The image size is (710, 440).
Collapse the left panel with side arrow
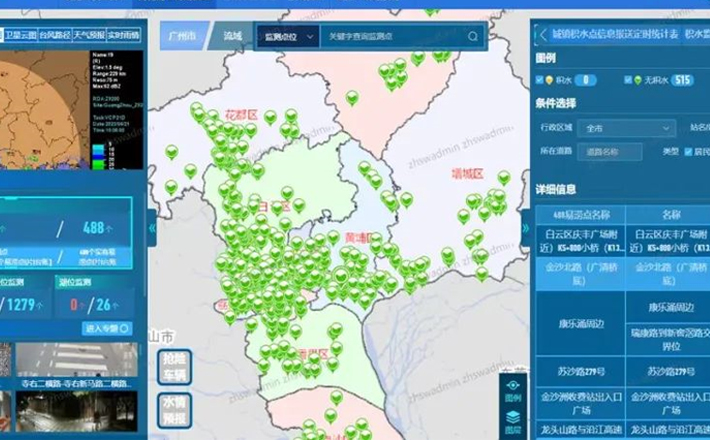pos(152,228)
